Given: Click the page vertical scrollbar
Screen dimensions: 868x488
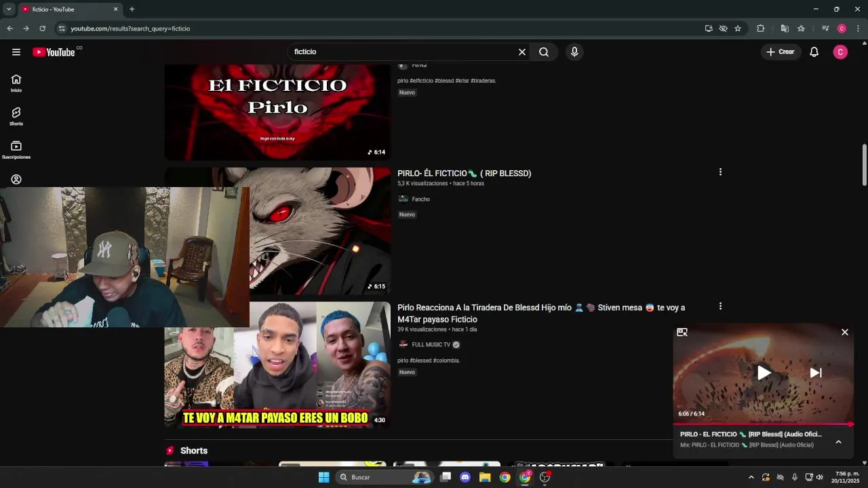Looking at the screenshot, I should (864, 165).
